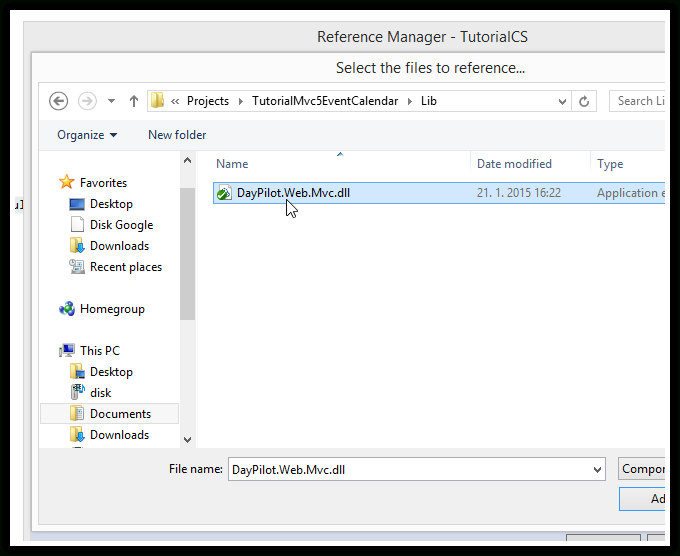Sort files by Date modified column
Image resolution: width=680 pixels, height=556 pixels.
(514, 164)
